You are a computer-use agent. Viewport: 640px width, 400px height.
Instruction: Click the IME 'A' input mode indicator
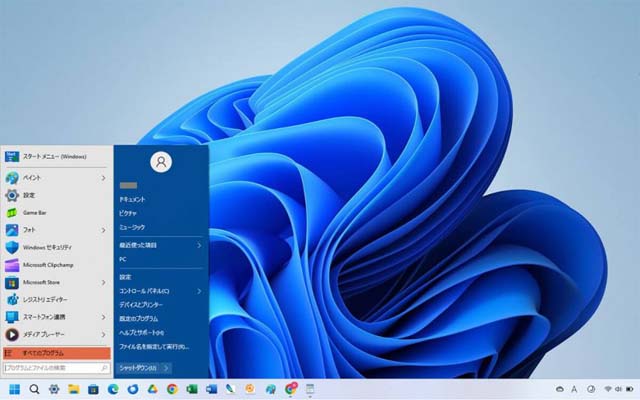574,389
